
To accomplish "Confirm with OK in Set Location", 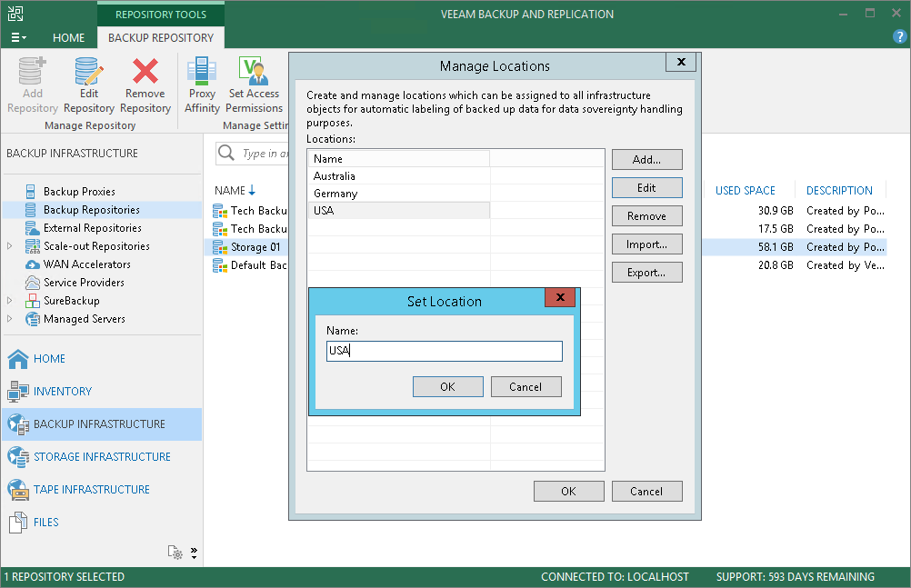I will tap(448, 387).
